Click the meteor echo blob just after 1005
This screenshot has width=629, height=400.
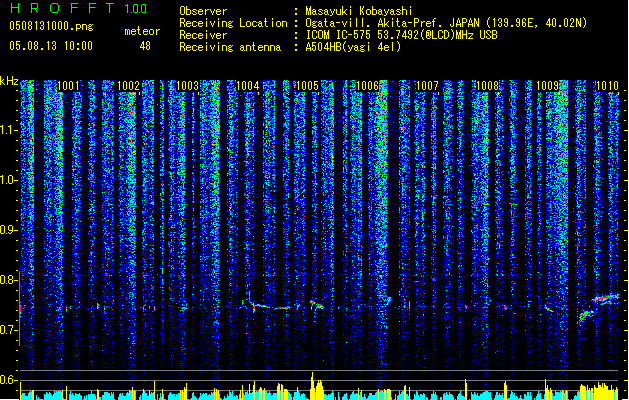(316, 304)
